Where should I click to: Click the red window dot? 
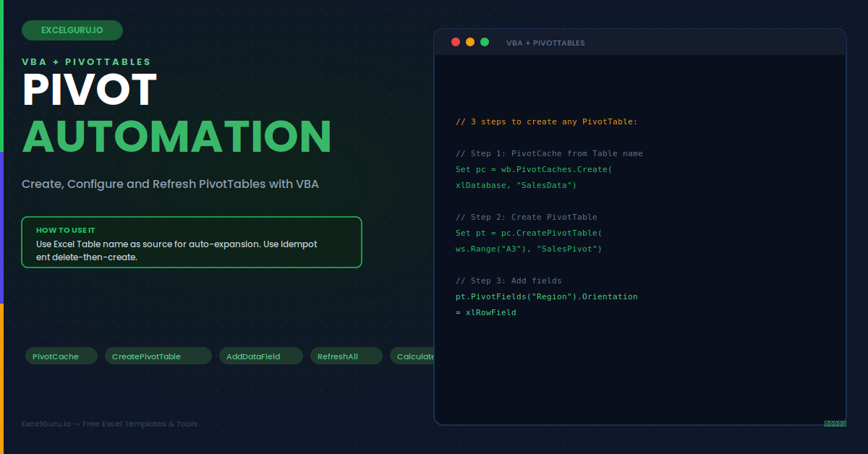(456, 42)
